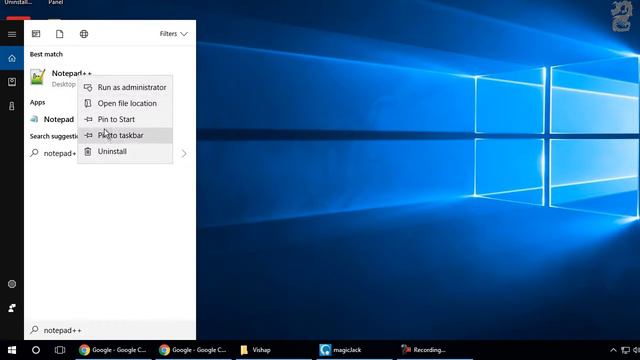The height and width of the screenshot is (360, 640).
Task: Click the feedback person icon in sidebar
Action: tap(12, 308)
